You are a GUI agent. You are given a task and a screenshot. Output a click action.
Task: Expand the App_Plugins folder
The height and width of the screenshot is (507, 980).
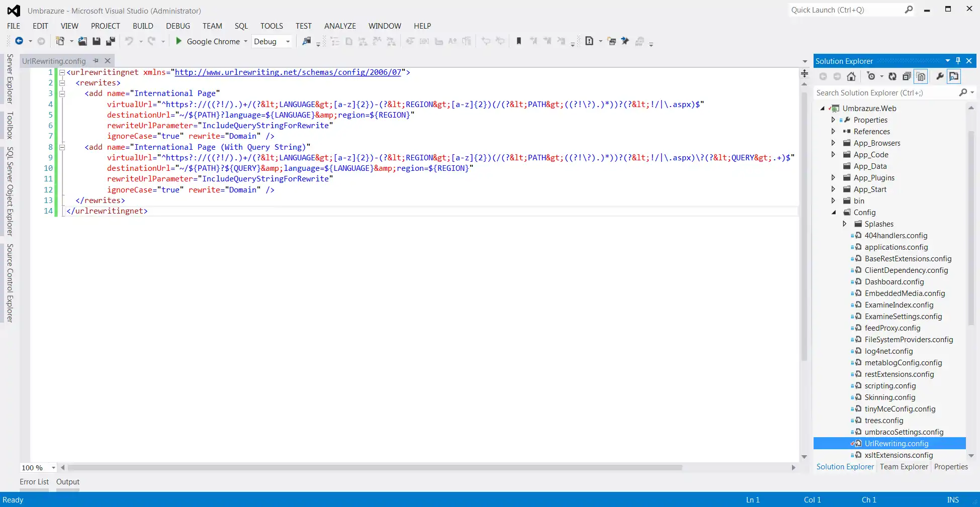(x=833, y=177)
